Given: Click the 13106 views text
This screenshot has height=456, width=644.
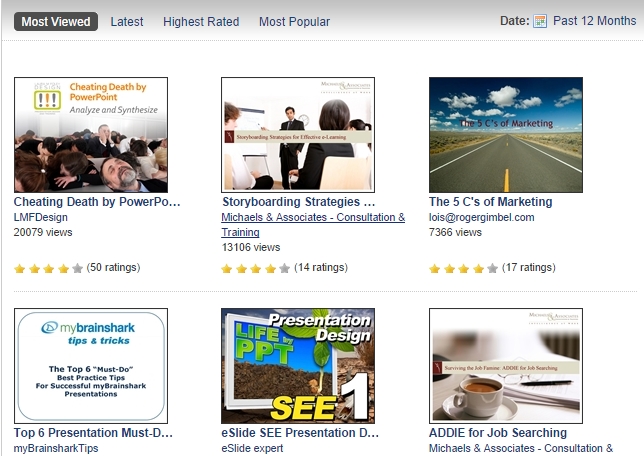Looking at the screenshot, I should coord(251,247).
